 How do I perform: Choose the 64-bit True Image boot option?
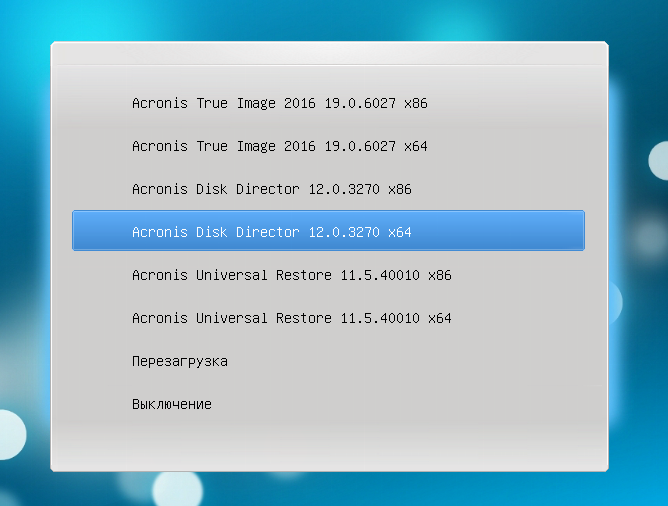280,146
